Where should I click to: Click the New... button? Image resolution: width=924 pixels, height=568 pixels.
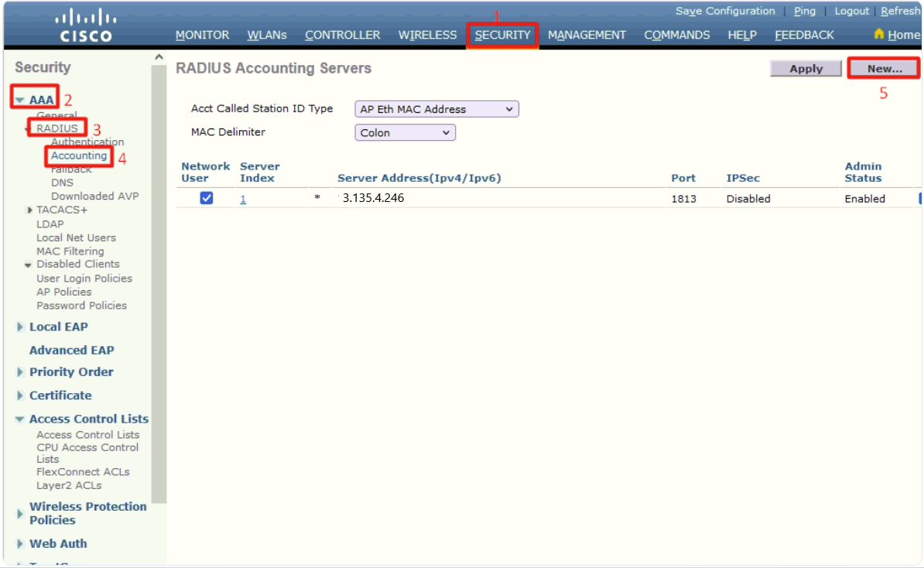click(884, 68)
